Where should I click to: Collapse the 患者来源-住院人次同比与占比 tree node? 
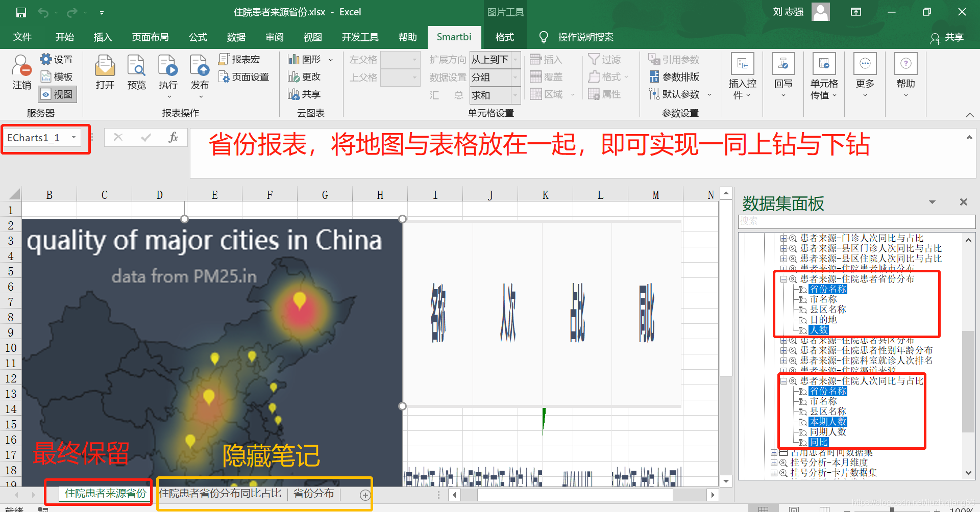point(783,381)
